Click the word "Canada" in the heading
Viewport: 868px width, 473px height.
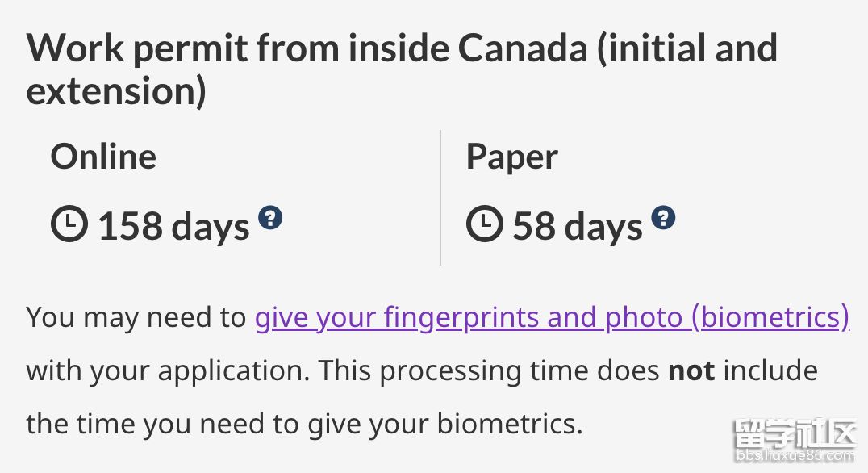point(523,48)
